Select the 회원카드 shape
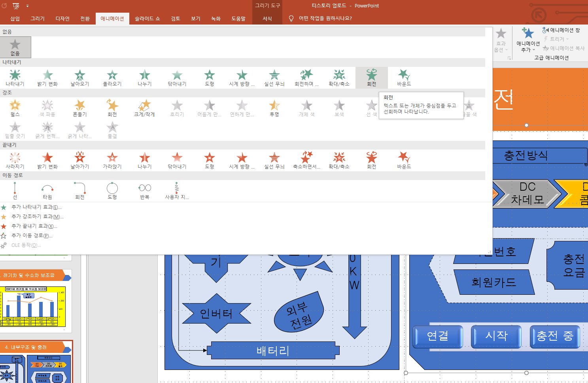This screenshot has width=588, height=383. (494, 282)
